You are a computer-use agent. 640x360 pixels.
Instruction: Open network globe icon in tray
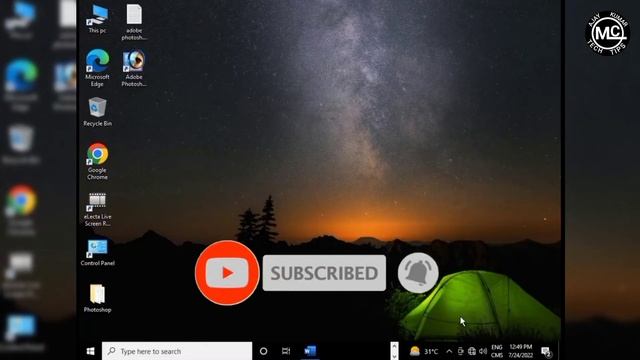(x=472, y=351)
